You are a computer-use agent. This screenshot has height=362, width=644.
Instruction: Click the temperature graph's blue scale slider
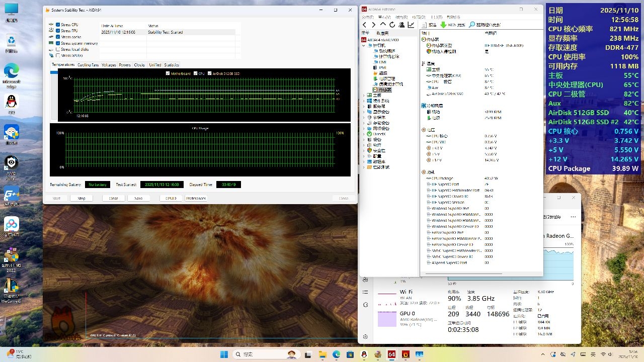(53, 72)
